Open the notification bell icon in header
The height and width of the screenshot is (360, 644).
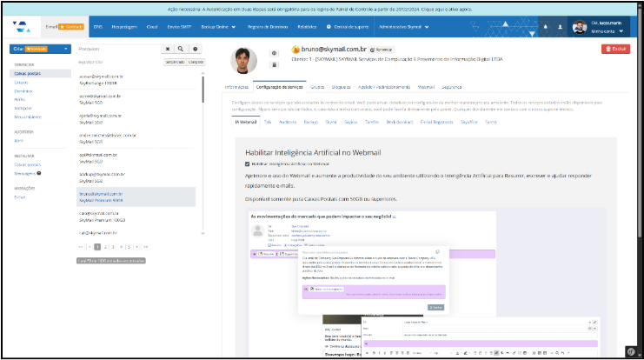(x=545, y=28)
